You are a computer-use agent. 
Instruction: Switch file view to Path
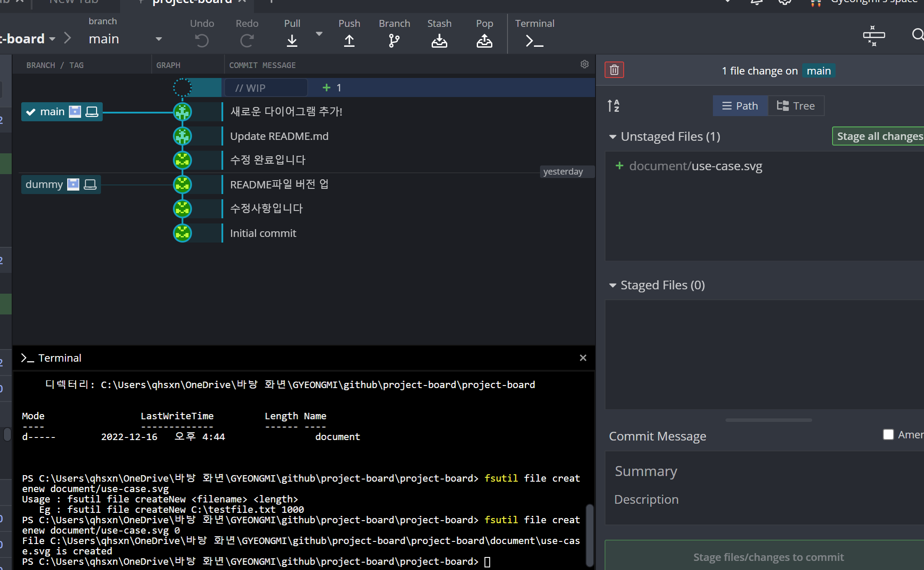(740, 106)
